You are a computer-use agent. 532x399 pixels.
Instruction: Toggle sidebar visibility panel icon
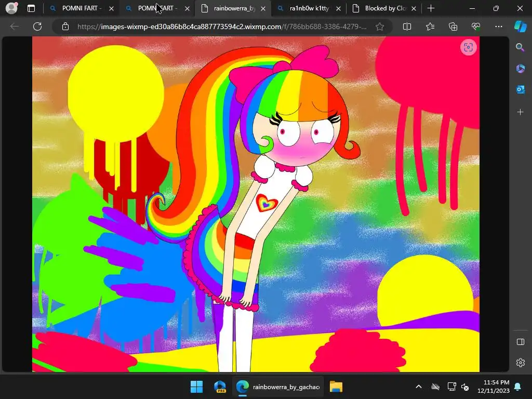(x=520, y=342)
